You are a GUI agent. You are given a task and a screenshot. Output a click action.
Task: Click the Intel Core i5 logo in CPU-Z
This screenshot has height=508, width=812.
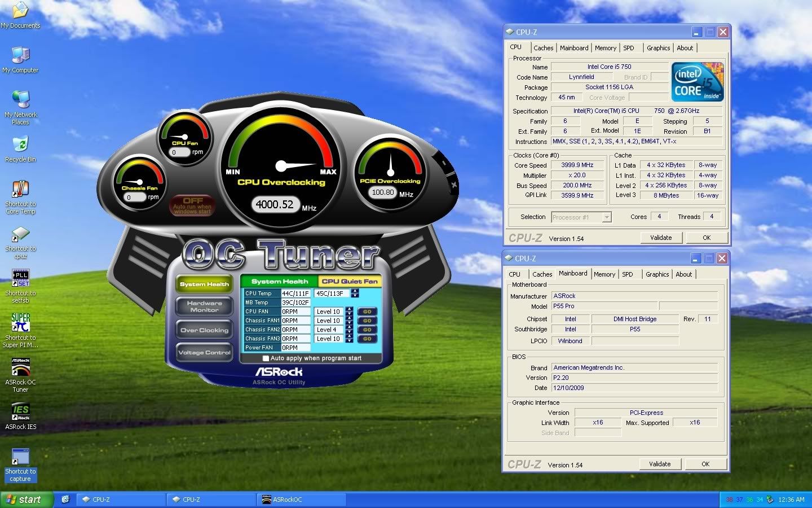[x=698, y=82]
